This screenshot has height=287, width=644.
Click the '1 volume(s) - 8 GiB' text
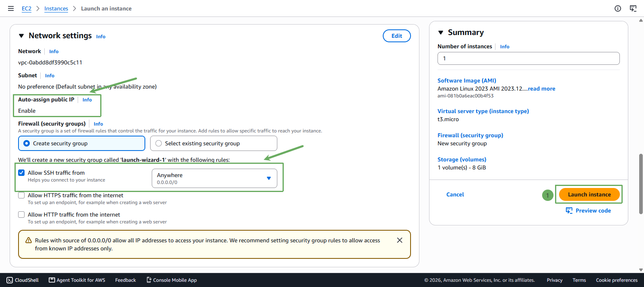tap(462, 167)
